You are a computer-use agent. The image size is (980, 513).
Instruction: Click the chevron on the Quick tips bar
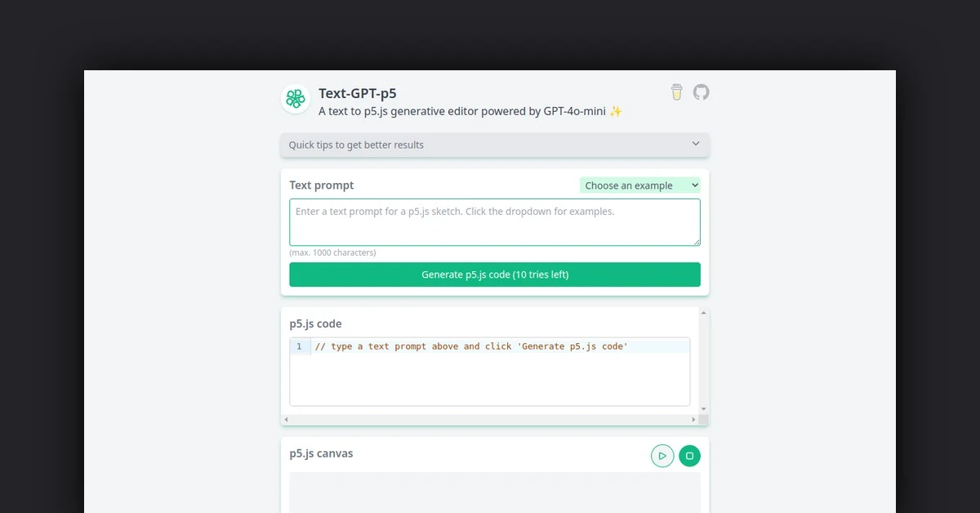696,144
